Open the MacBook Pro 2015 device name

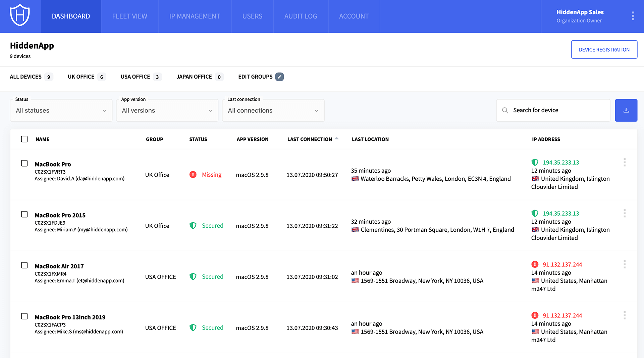coord(60,215)
